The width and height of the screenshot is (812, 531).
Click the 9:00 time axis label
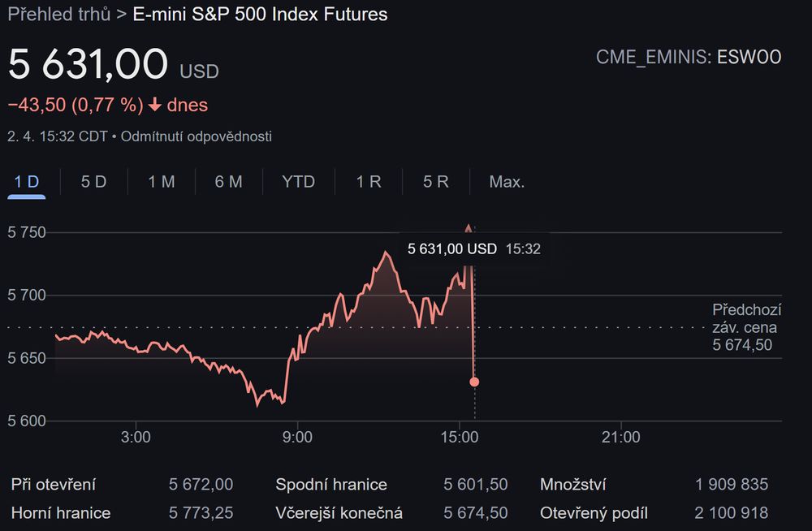(297, 438)
